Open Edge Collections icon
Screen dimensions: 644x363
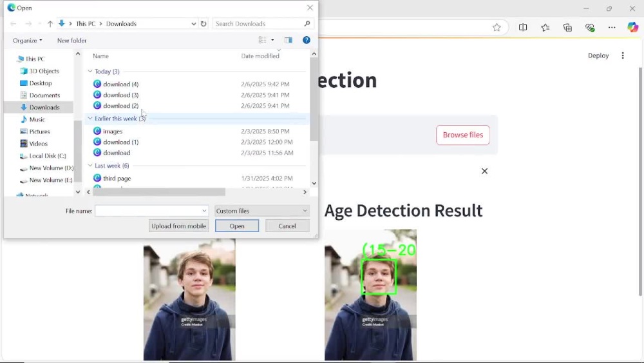[567, 28]
